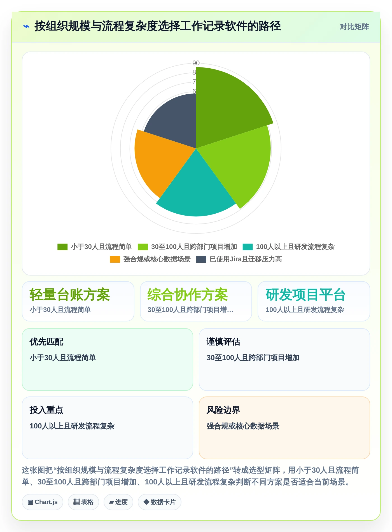Click the 进度 tag chip

(x=118, y=502)
